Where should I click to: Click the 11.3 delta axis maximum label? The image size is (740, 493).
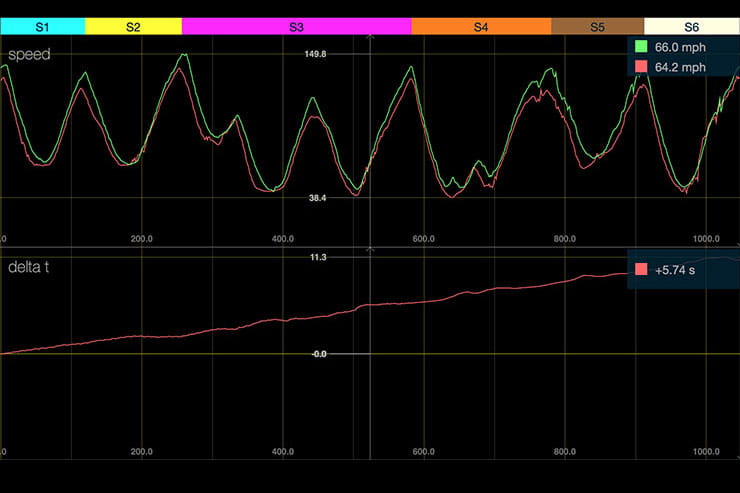(318, 258)
